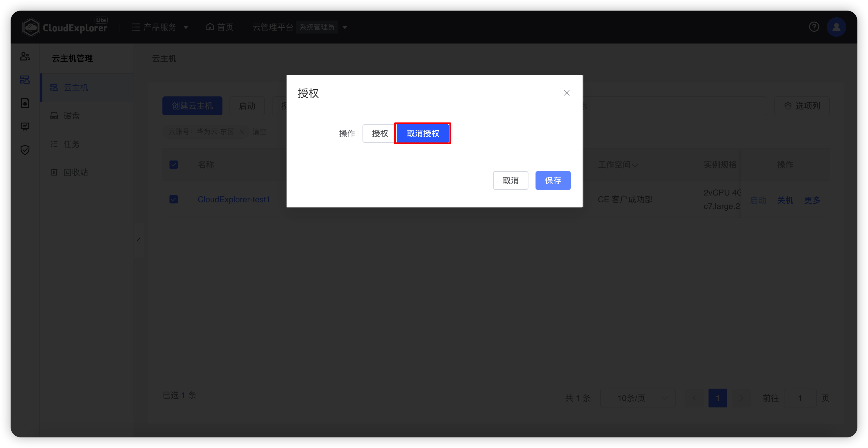Remove the 华为云-东区 filter tag
Viewport: 868px width, 448px height.
click(242, 132)
